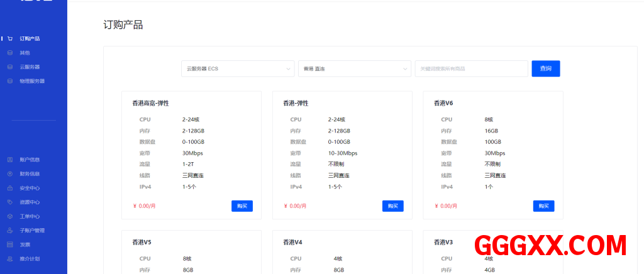Expand the 香港 直连 region dropdown

point(355,68)
